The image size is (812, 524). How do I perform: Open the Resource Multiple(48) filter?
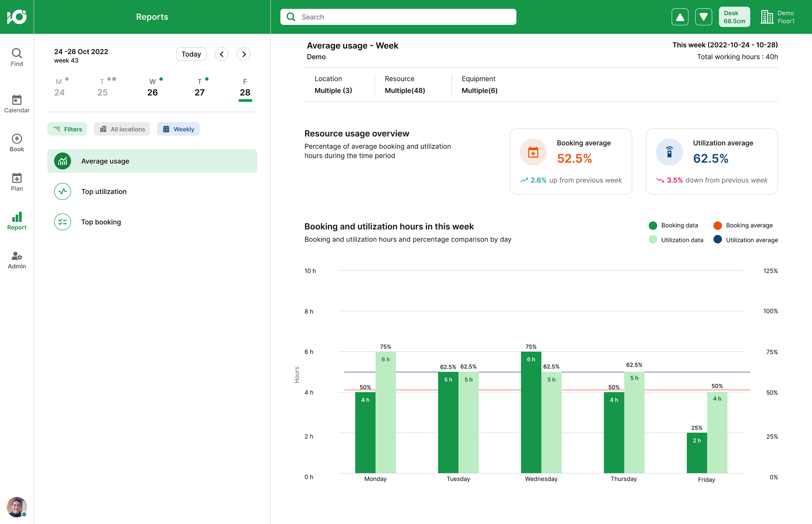[405, 84]
